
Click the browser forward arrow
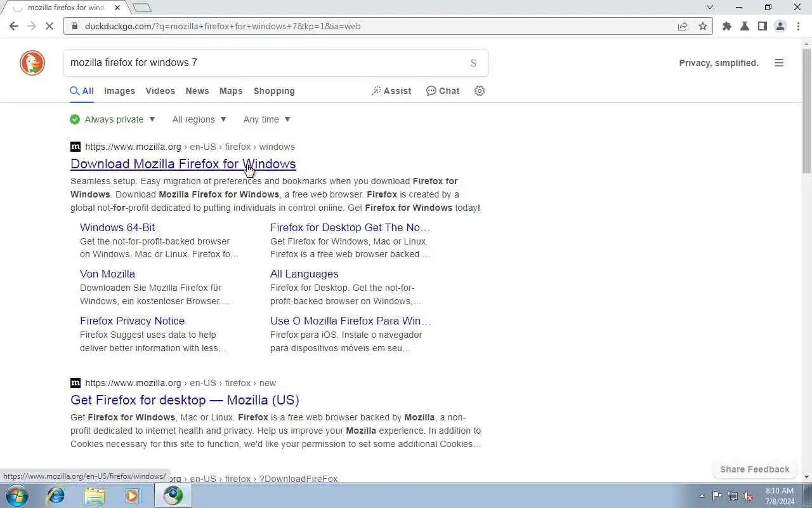click(x=32, y=26)
